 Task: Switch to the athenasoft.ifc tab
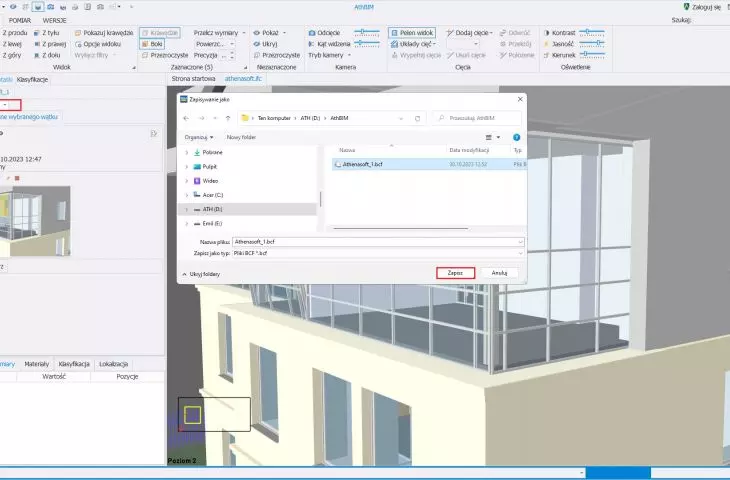point(243,79)
